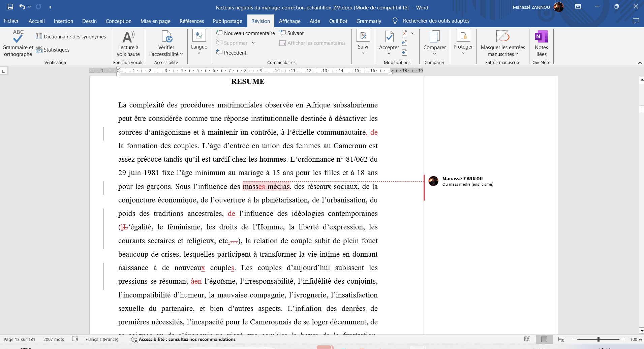Switch to the Mise en page tab

[x=155, y=21]
